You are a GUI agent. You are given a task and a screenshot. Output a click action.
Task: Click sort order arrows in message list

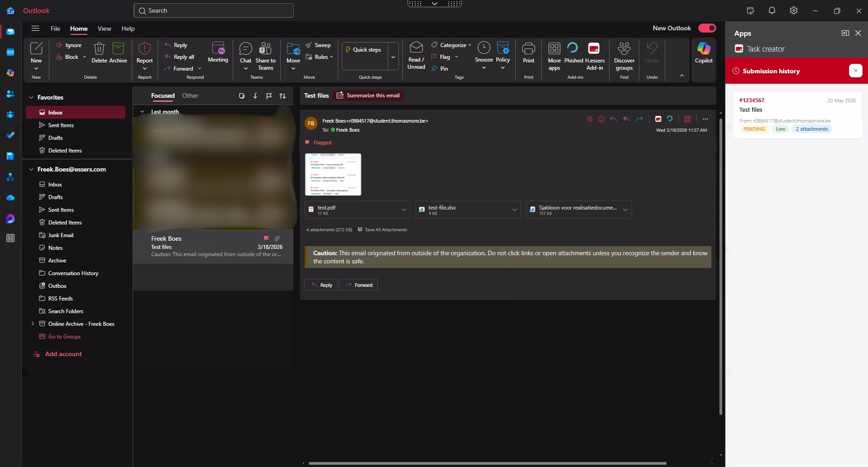click(283, 95)
